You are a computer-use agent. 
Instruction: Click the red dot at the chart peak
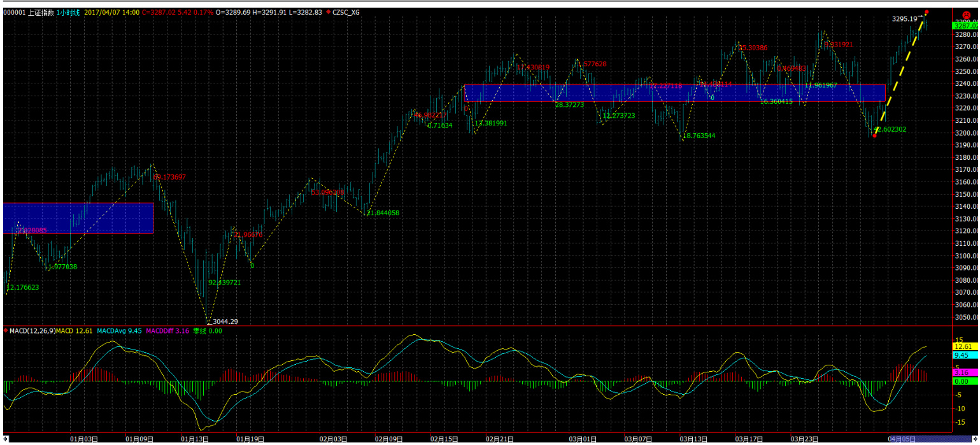coord(927,12)
